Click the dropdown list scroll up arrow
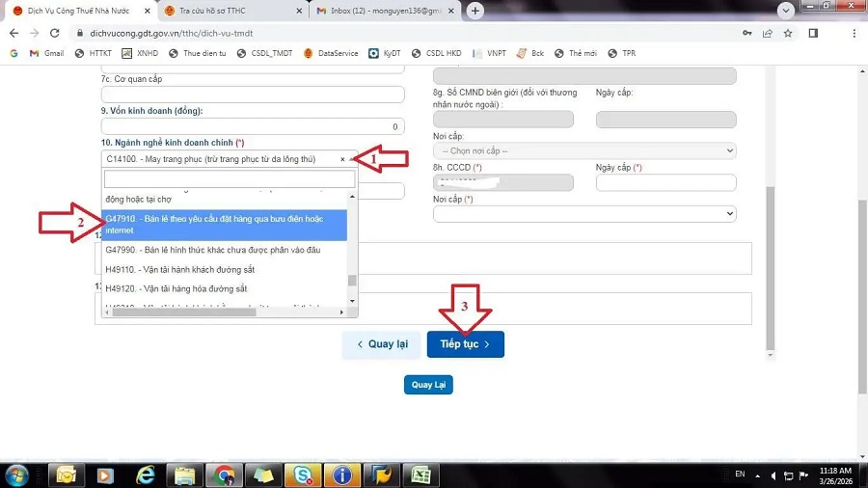Image resolution: width=868 pixels, height=488 pixels. [x=352, y=197]
